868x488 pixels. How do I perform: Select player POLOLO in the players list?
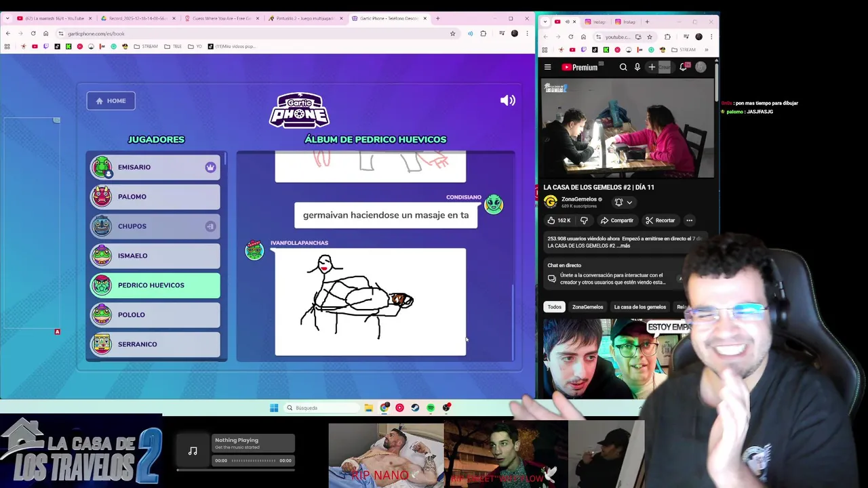[155, 314]
